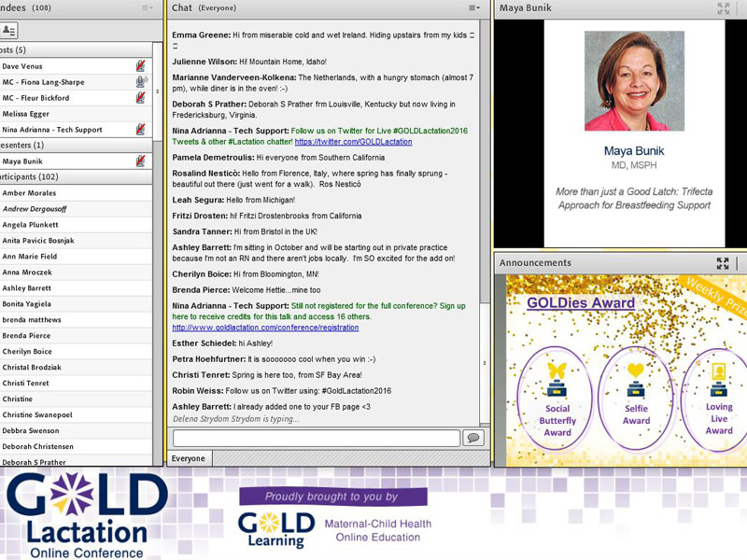Click Sandra Tanner's chat message
This screenshot has width=747, height=560.
coord(245,231)
